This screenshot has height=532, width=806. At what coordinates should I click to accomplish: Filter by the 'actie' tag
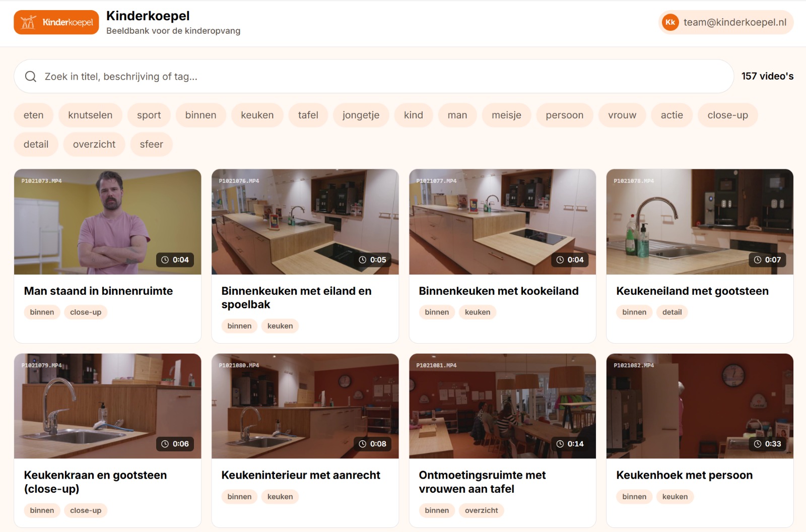click(672, 115)
